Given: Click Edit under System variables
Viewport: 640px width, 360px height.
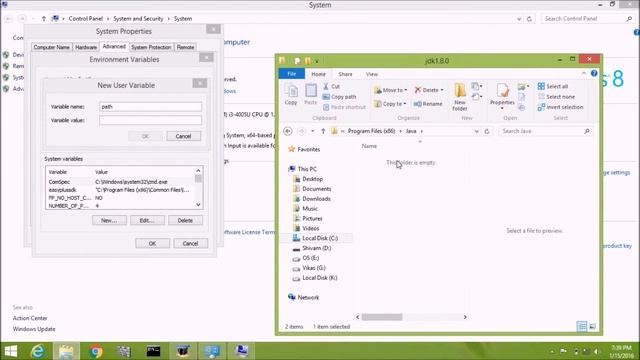Looking at the screenshot, I should tap(147, 220).
